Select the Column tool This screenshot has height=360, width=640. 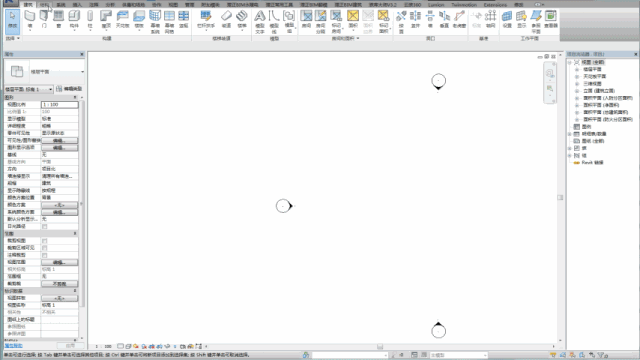pyautogui.click(x=90, y=20)
